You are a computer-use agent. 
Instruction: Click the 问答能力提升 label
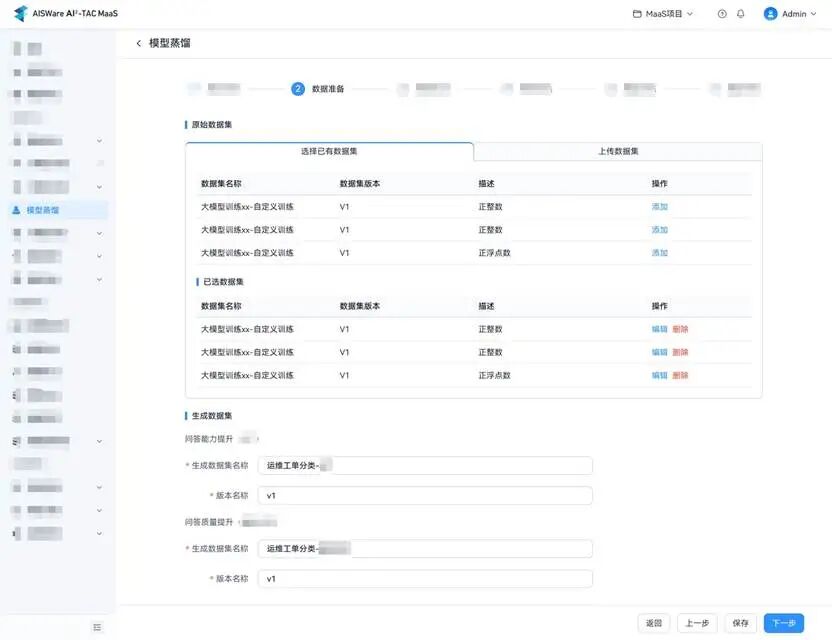209,439
